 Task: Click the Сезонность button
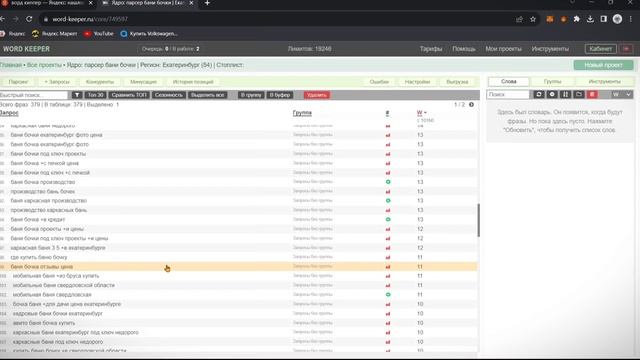(168, 95)
